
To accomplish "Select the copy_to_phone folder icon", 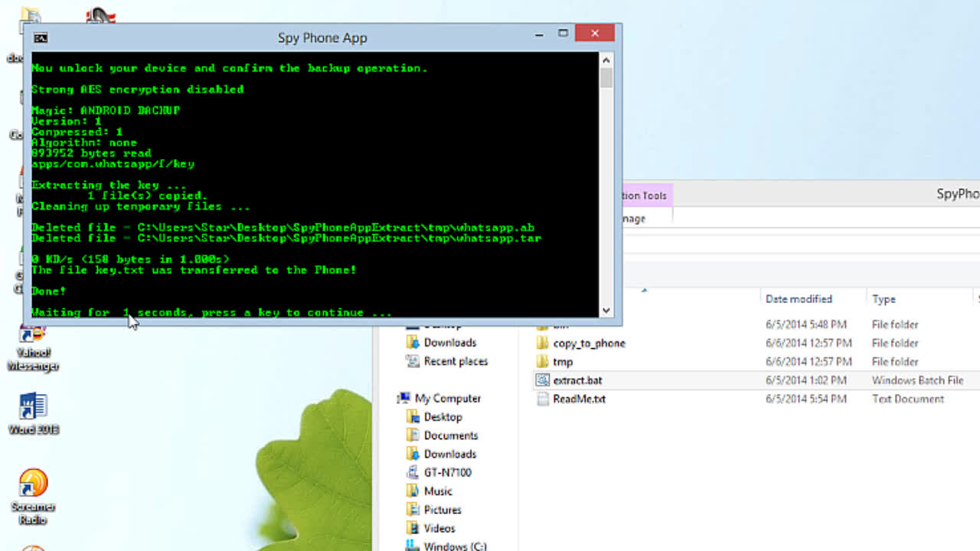I will (x=542, y=343).
